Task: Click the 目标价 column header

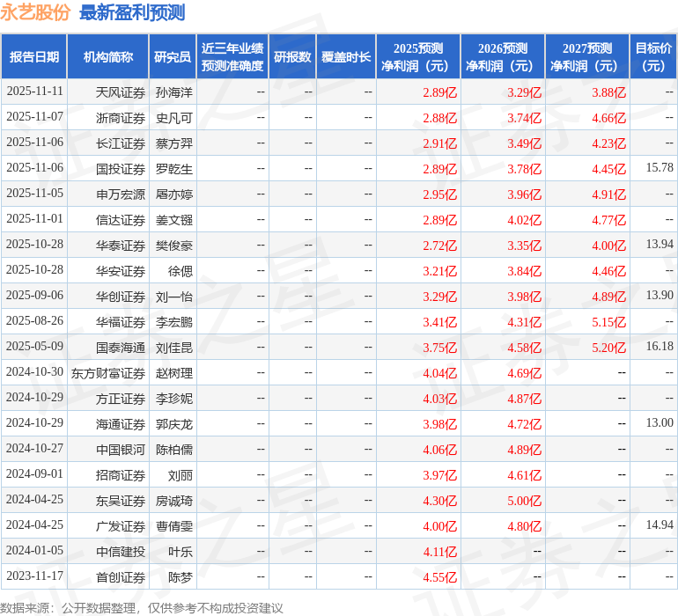Action: click(x=653, y=57)
